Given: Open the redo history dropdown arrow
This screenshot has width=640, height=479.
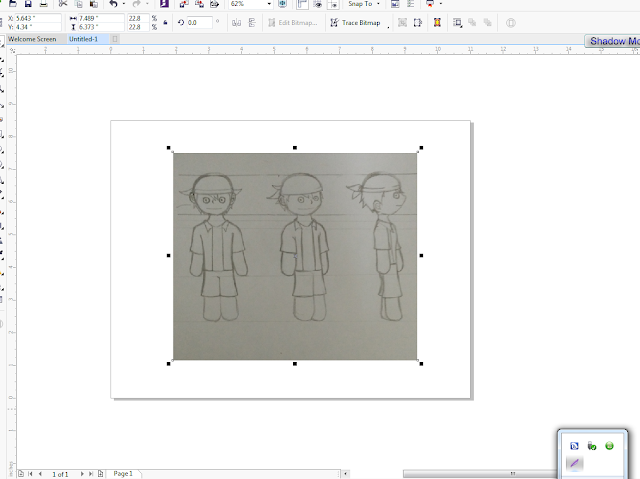Looking at the screenshot, I should 147,4.
